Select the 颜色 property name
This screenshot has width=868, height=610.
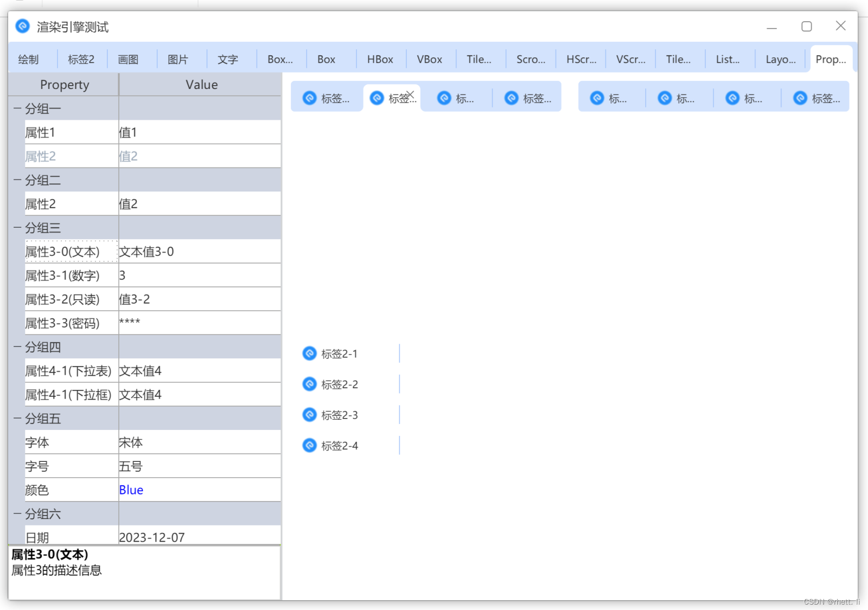[x=72, y=490]
